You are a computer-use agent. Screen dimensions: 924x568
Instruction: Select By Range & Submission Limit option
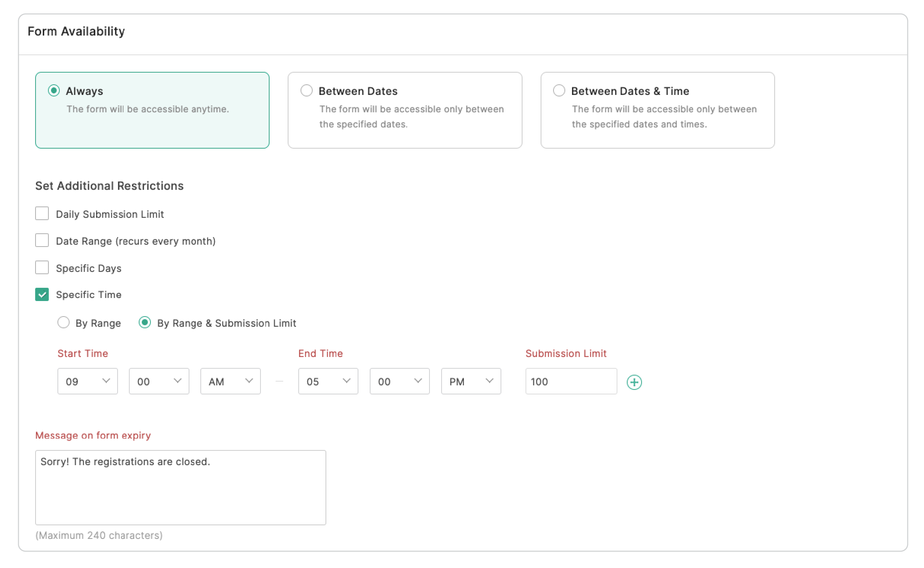[x=144, y=323]
